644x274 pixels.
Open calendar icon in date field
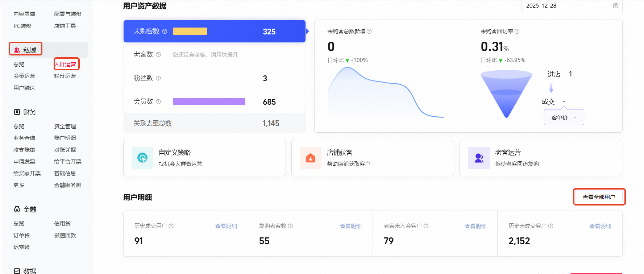[615, 6]
